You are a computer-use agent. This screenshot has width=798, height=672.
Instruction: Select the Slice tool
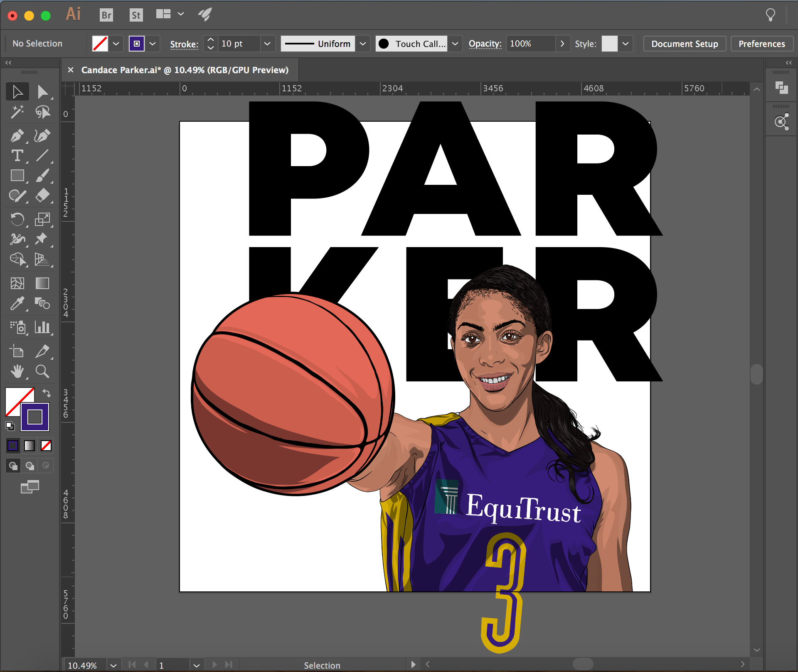[42, 351]
